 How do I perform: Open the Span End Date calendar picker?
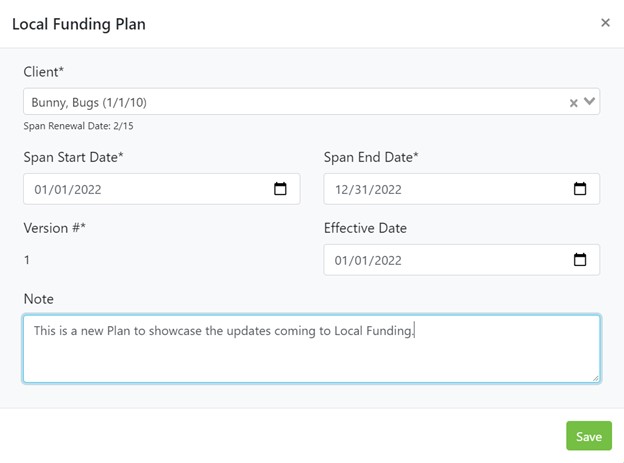[580, 189]
